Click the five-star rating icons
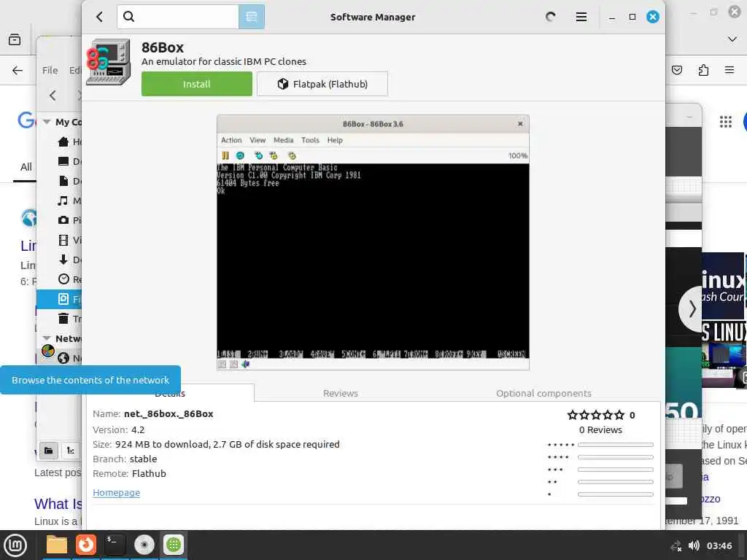This screenshot has height=560, width=747. (595, 415)
